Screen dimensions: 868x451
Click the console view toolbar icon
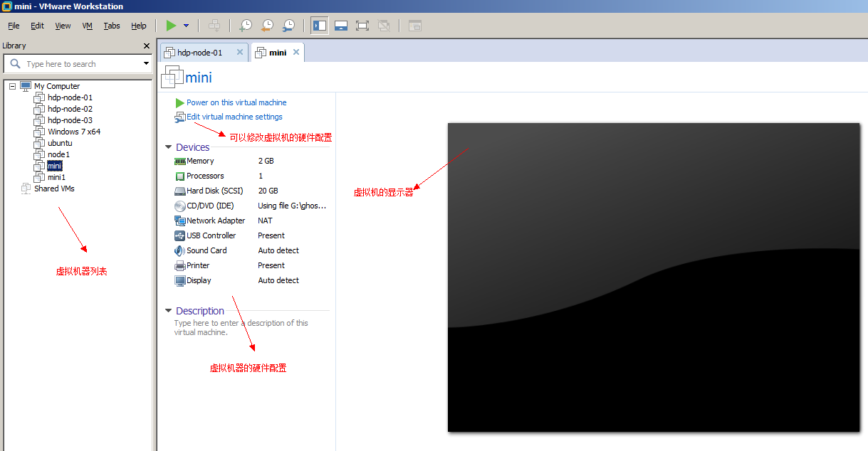point(415,26)
